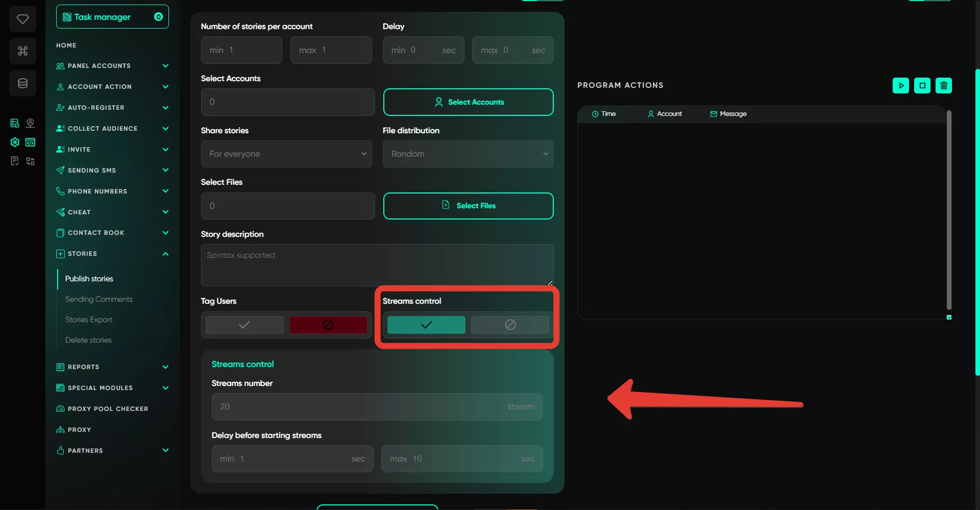The image size is (980, 510).
Task: Click the Partners thumbs-up icon
Action: pyautogui.click(x=60, y=451)
